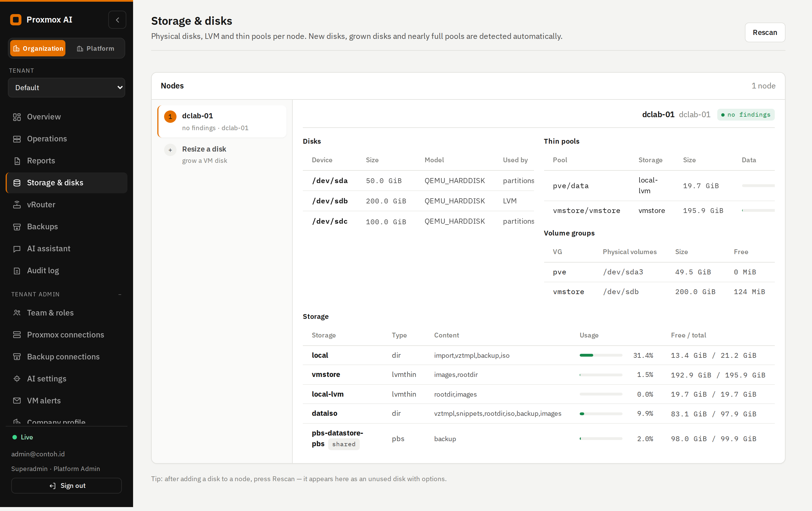The width and height of the screenshot is (812, 511).
Task: Click the shared tag on pbs-datastore-pbs
Action: click(x=344, y=444)
